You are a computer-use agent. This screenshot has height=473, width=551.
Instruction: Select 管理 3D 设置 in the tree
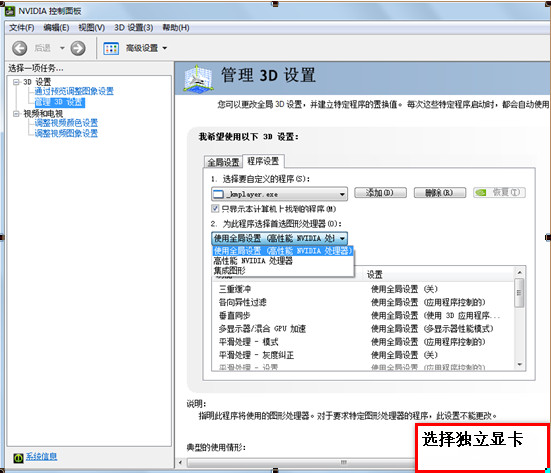click(x=60, y=102)
